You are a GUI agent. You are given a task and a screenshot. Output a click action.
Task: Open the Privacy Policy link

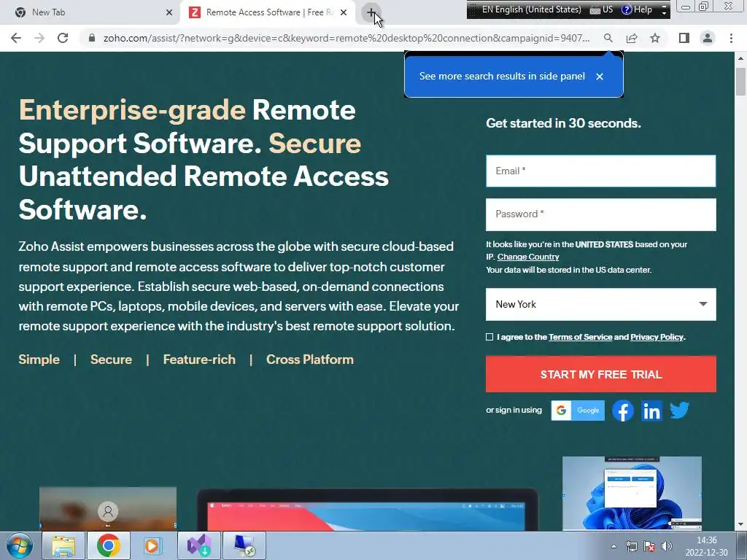657,337
